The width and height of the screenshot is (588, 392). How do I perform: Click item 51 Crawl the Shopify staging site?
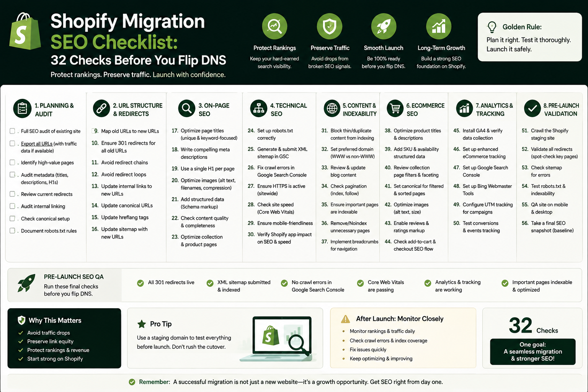pos(545,134)
